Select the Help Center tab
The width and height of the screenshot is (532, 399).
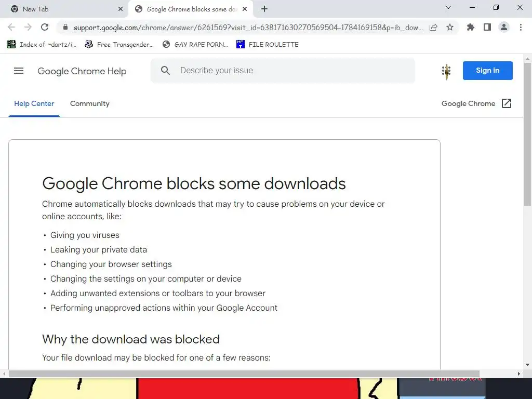coord(34,103)
